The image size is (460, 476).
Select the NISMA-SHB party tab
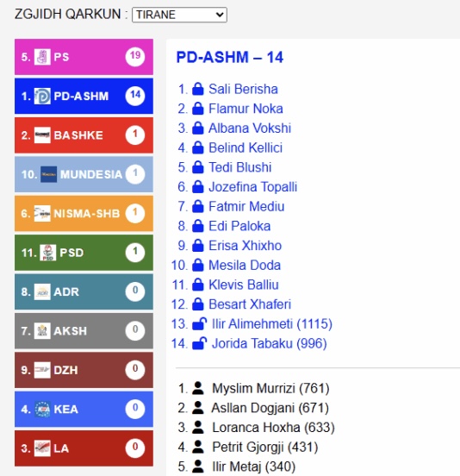(84, 213)
